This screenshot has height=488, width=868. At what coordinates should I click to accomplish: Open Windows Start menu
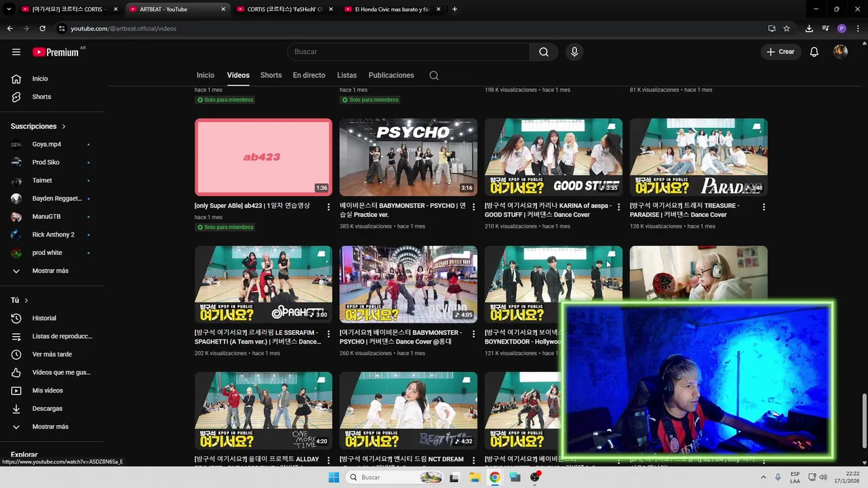pyautogui.click(x=334, y=477)
